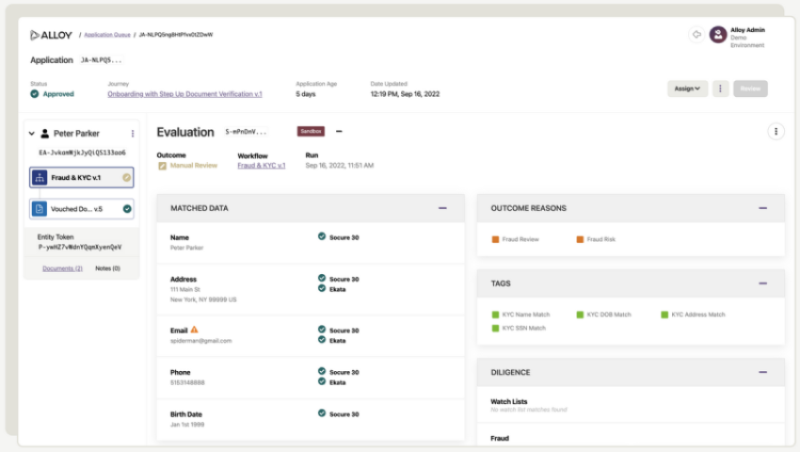Click the manual review status icon on Fraud & KYC
The width and height of the screenshot is (800, 452).
pos(127,178)
